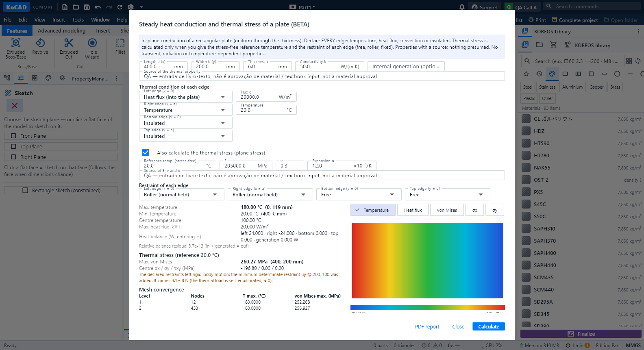Open Bottom edge Insulated condition dropdown
Viewport: 644px width, 350px height.
[186, 123]
